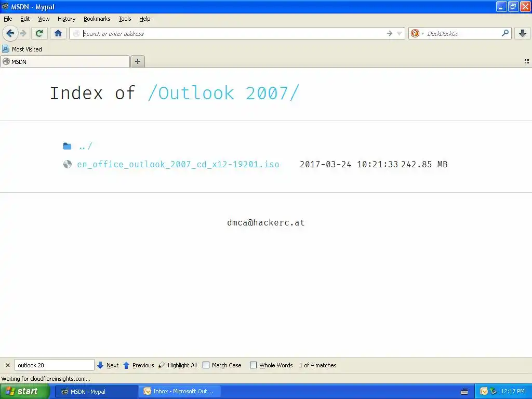The image size is (532, 399).
Task: Open the History menu
Action: (66, 19)
